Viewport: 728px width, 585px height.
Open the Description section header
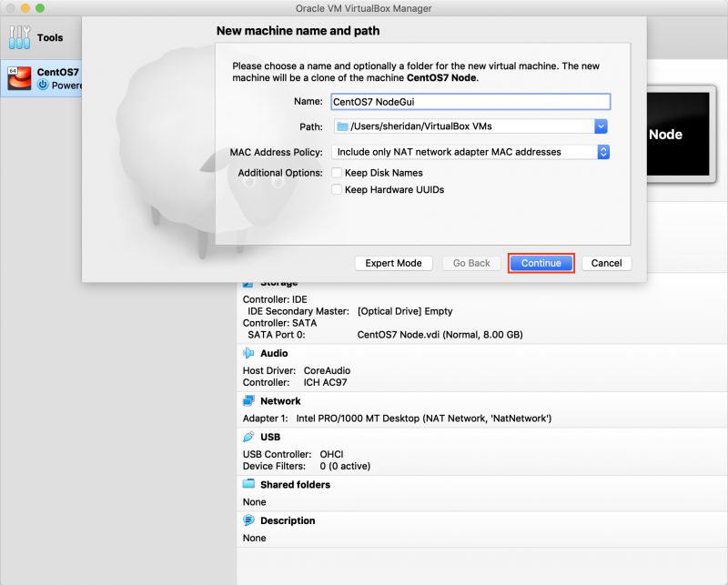pyautogui.click(x=288, y=520)
